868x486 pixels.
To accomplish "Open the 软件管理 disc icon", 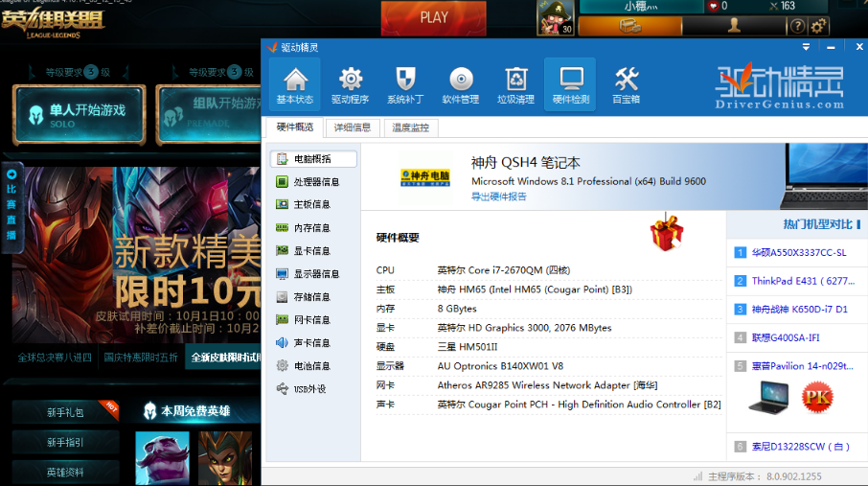I will point(461,84).
